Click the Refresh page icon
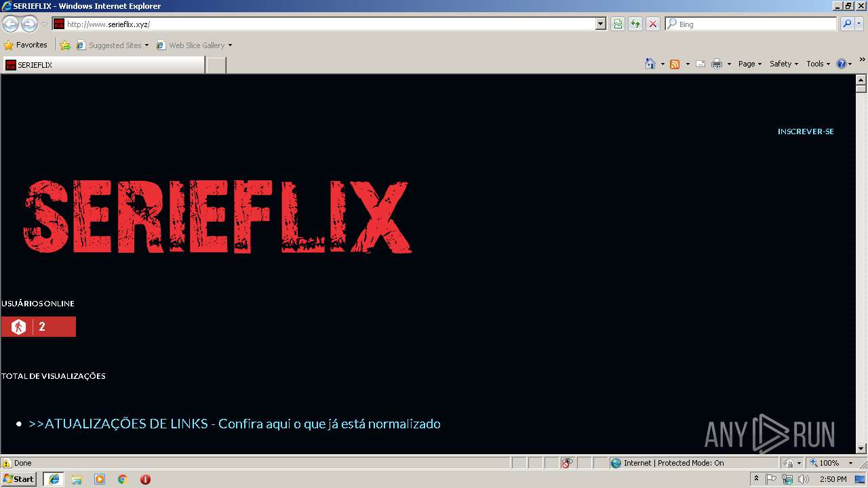868x488 pixels. coord(635,24)
